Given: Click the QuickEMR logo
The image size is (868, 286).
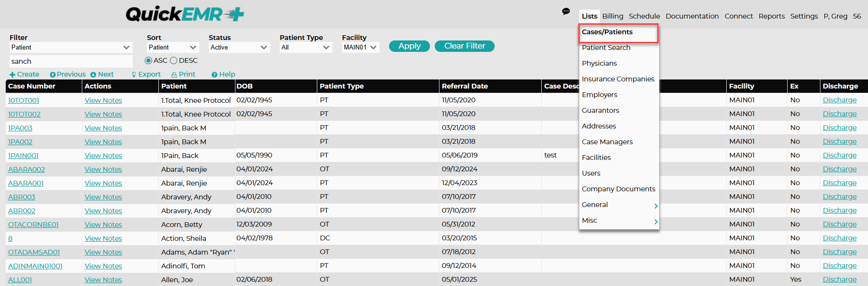Looking at the screenshot, I should [x=185, y=14].
